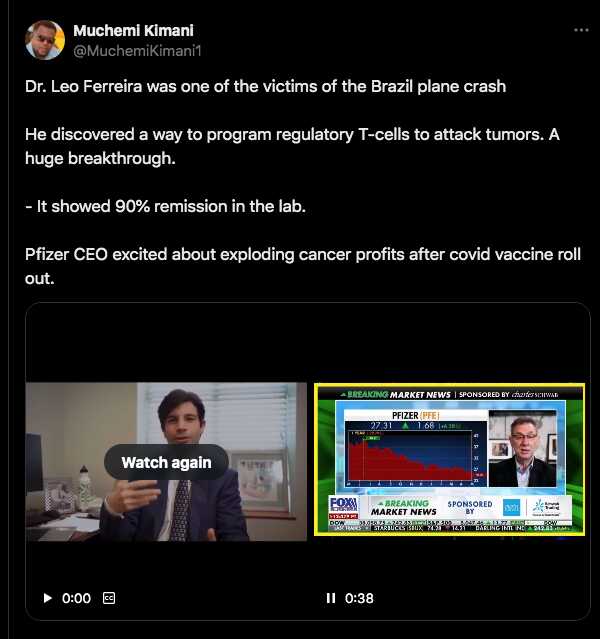
Task: Click the Pfizer CEO video inset
Action: 523,448
